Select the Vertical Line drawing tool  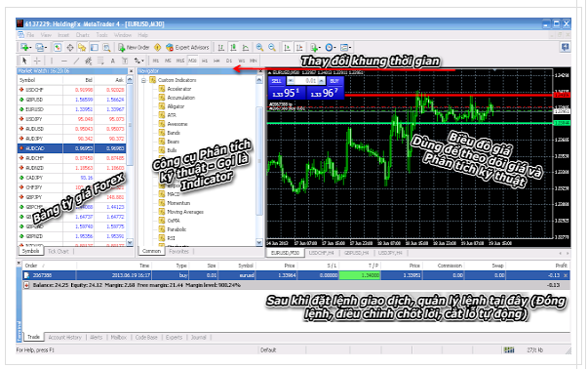(x=52, y=61)
